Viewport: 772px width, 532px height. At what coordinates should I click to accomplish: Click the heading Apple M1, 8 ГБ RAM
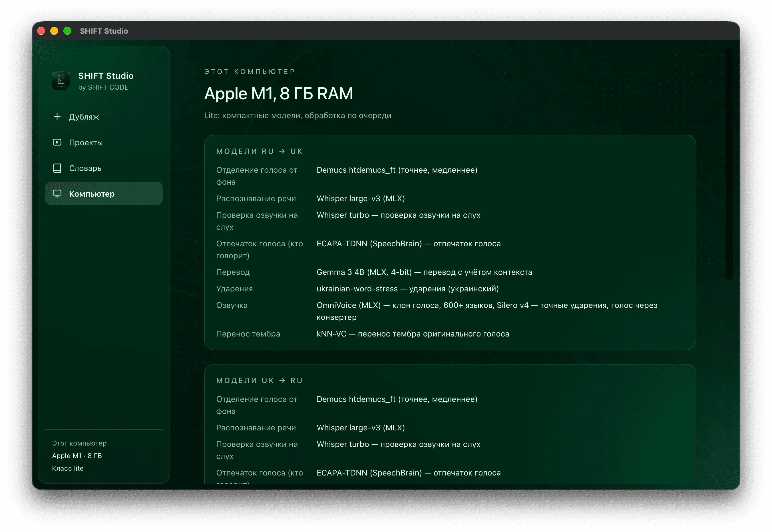click(279, 94)
